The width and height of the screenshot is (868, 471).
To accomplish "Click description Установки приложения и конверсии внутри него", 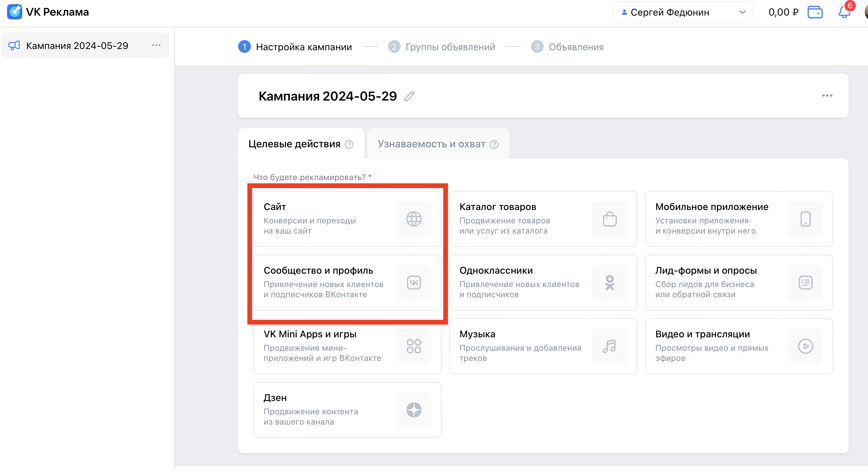I will click(706, 226).
